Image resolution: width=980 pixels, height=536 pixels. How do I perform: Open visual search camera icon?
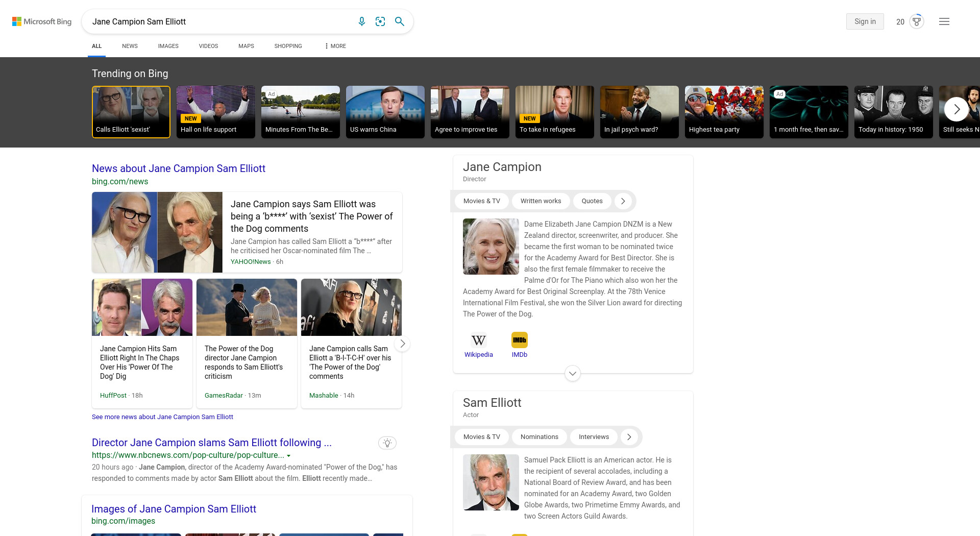380,21
